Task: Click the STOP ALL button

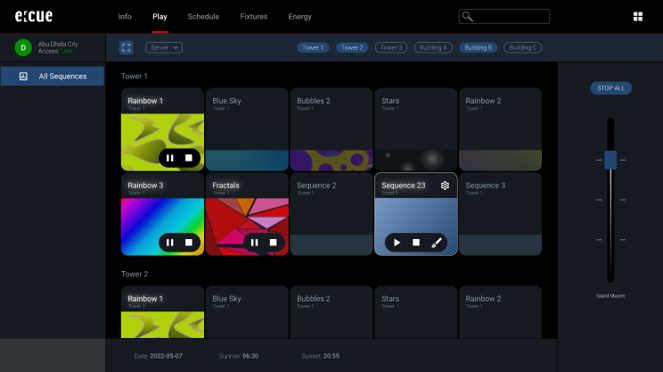Action: coord(611,88)
